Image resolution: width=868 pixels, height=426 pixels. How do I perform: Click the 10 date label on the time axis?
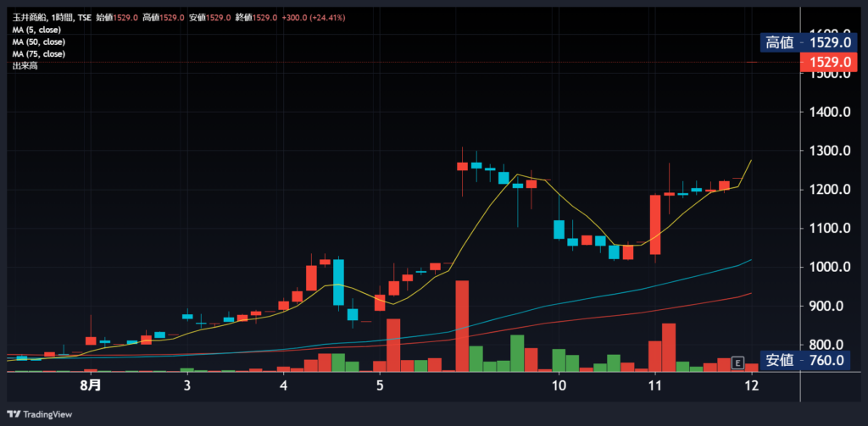559,385
